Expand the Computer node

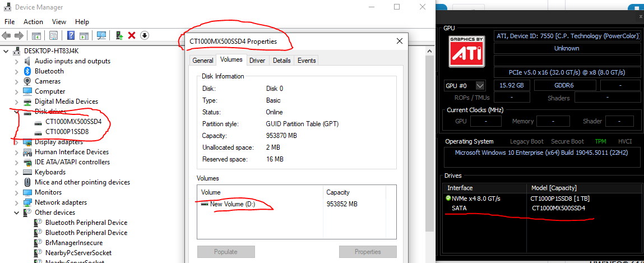16,91
